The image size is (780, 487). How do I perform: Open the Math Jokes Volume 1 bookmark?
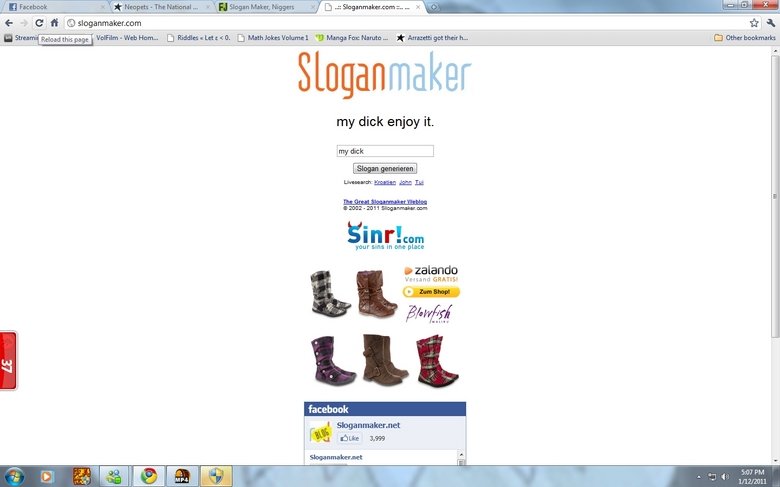point(273,38)
